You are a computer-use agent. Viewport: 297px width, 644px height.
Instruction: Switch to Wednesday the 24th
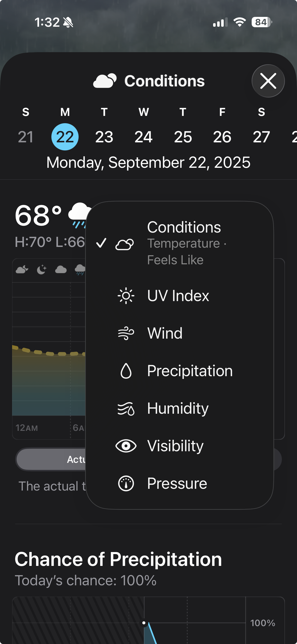[x=144, y=137]
